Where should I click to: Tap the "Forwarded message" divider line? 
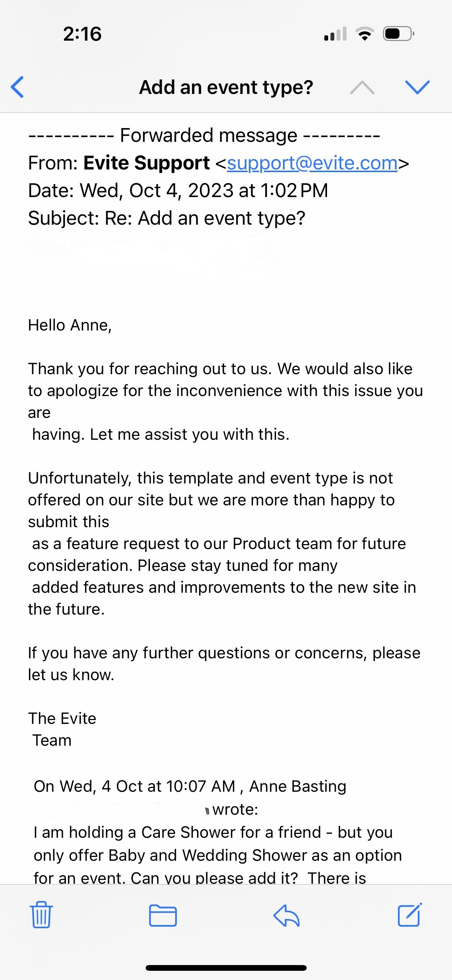click(x=204, y=135)
